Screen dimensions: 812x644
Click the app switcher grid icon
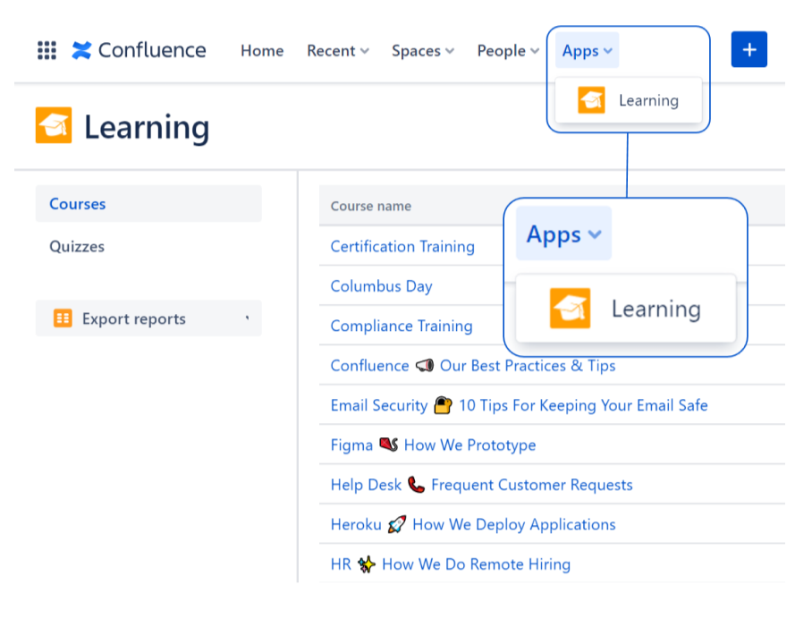coord(46,50)
